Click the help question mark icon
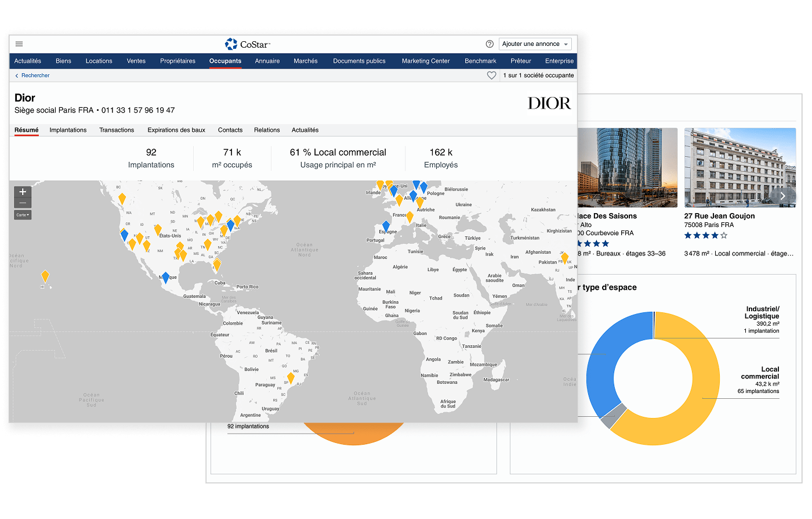The width and height of the screenshot is (812, 519). coord(490,44)
